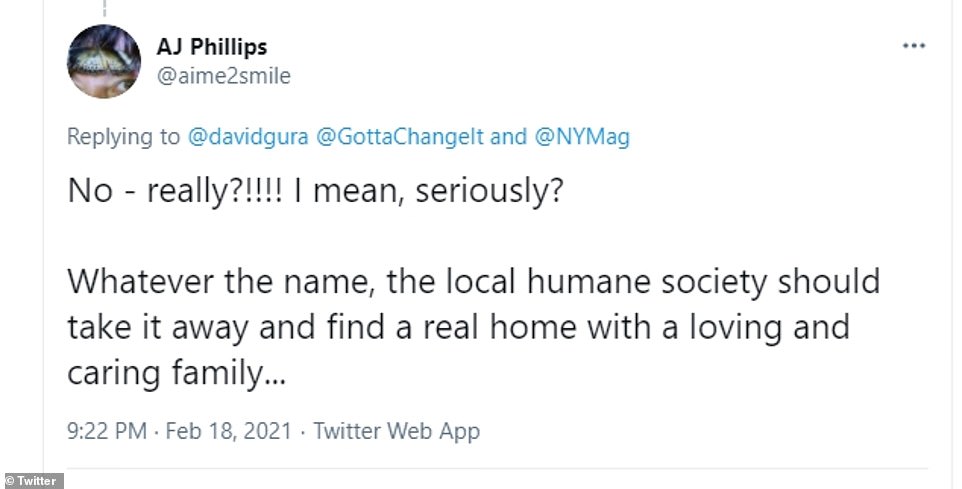Click the "caring family..." tweet line
Viewport: 962px width, 489px height.
click(x=177, y=375)
